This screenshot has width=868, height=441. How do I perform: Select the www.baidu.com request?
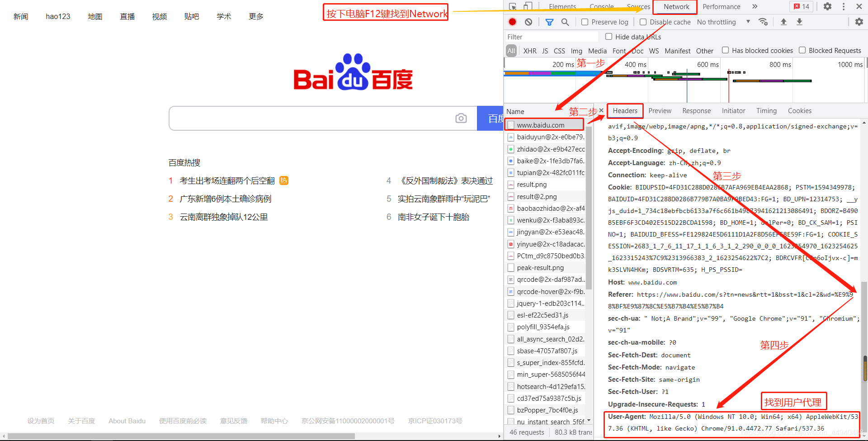[544, 125]
